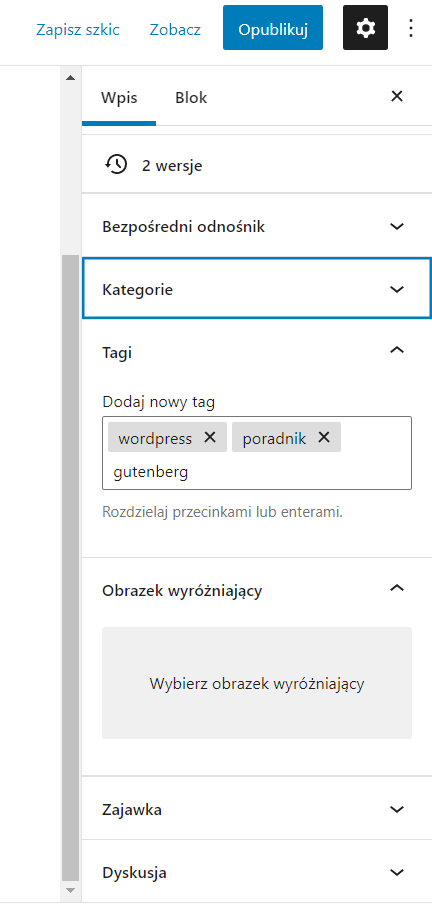The height and width of the screenshot is (907, 432).
Task: Remove the wordpress tag
Action: (210, 437)
